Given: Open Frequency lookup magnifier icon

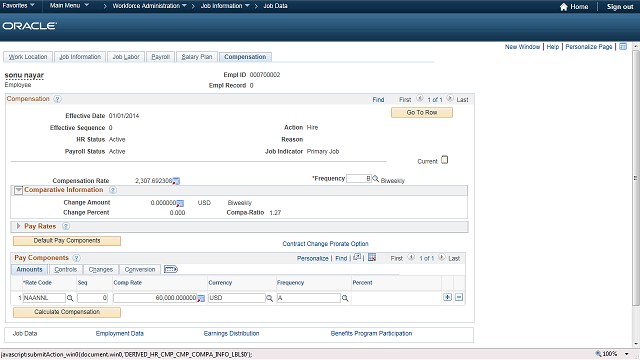Looking at the screenshot, I should pyautogui.click(x=376, y=178).
